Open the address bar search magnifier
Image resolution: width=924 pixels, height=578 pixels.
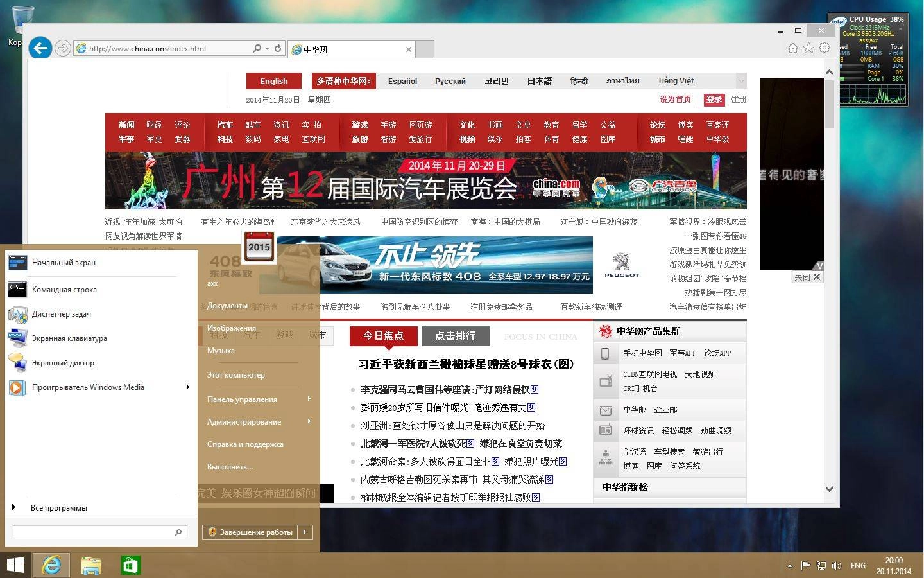pyautogui.click(x=257, y=48)
